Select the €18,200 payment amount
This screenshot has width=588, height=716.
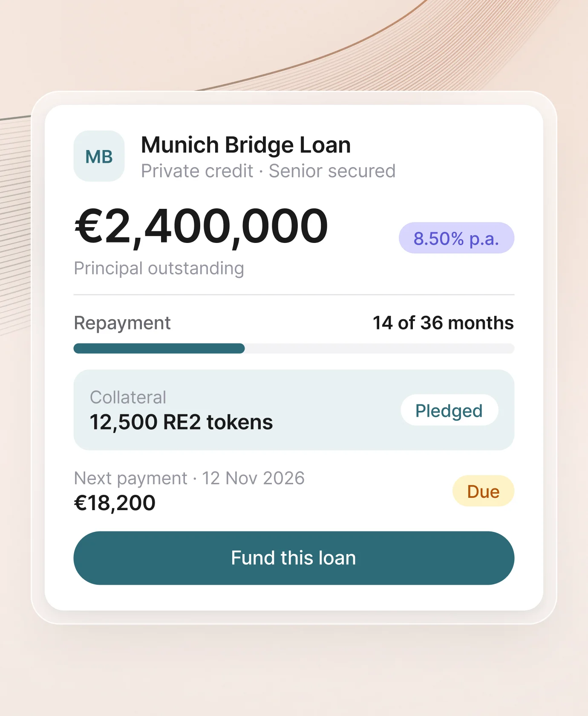click(x=115, y=503)
